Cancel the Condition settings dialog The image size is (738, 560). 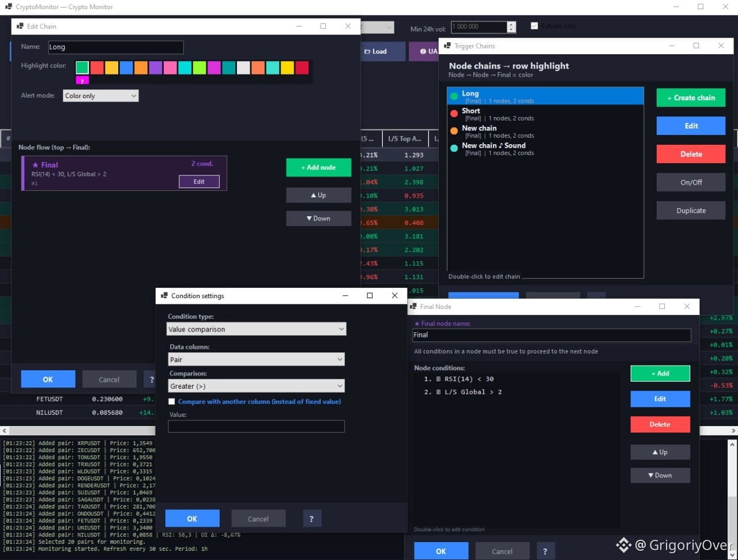[x=258, y=518]
